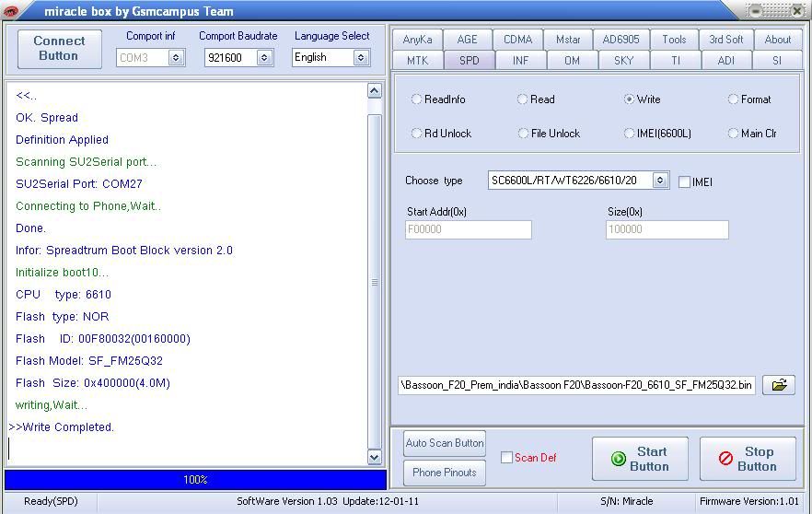Open the 3rd Soft tab
This screenshot has width=812, height=514.
coord(726,40)
